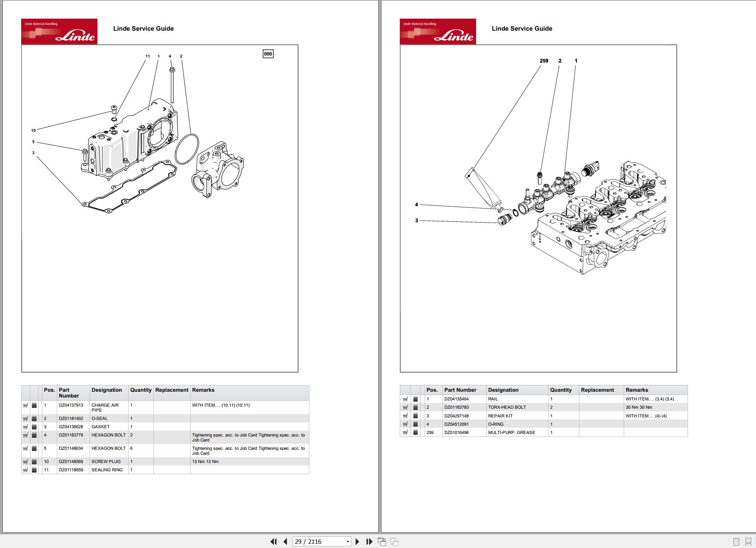
Task: Click clipboard icon for O-RING row
Action: (x=416, y=424)
